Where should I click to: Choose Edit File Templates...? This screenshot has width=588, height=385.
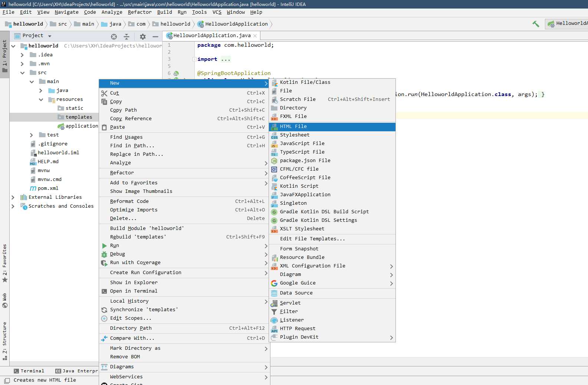(332, 239)
